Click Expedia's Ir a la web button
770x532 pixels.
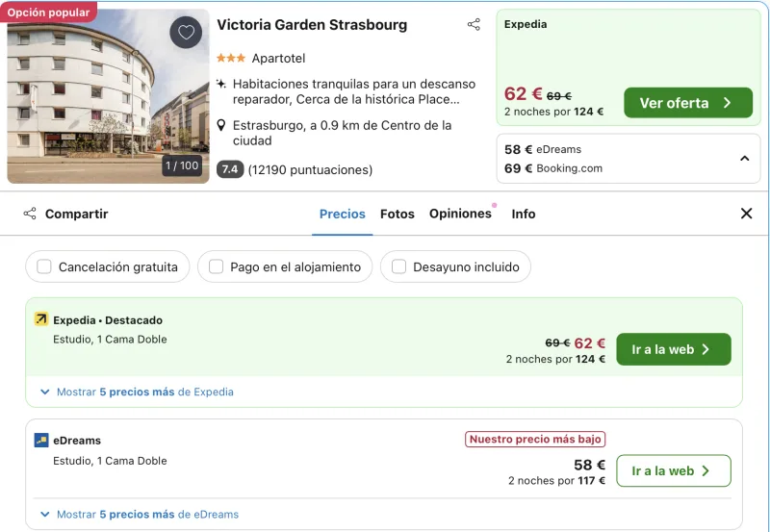(x=673, y=349)
